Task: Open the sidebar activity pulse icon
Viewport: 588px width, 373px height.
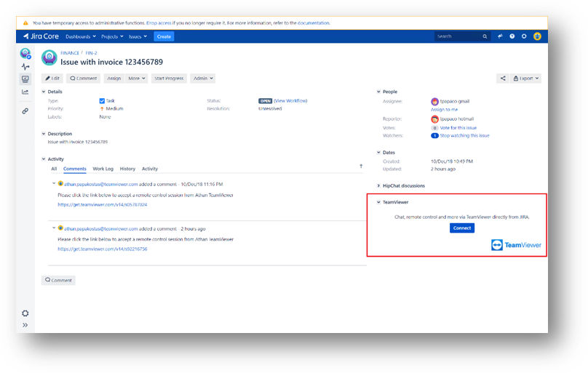Action: pyautogui.click(x=25, y=67)
